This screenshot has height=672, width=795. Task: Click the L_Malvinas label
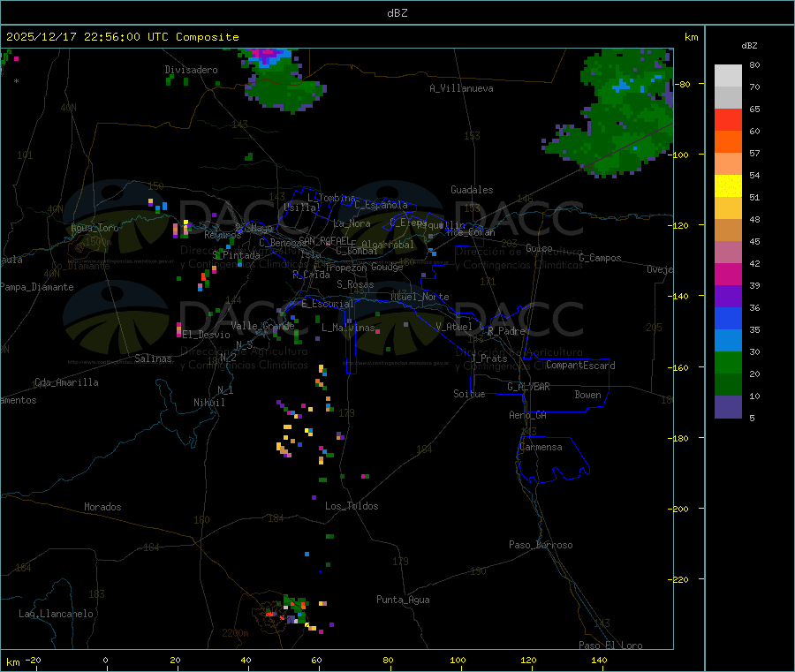click(348, 328)
